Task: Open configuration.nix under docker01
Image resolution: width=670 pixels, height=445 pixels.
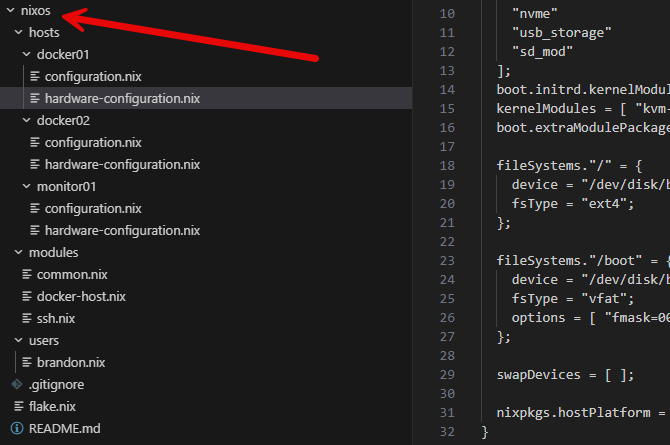Action: (93, 77)
